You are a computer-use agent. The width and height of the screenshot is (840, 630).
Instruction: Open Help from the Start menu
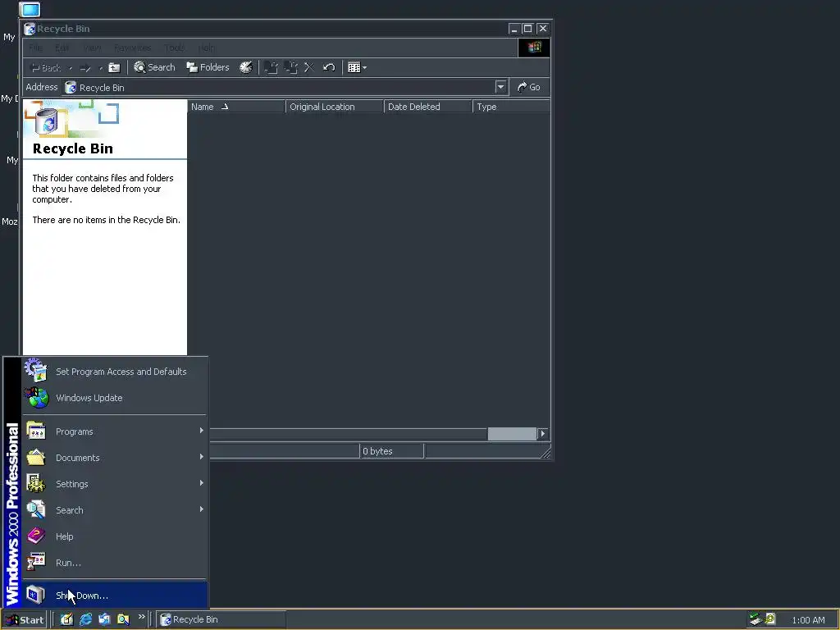(114, 536)
